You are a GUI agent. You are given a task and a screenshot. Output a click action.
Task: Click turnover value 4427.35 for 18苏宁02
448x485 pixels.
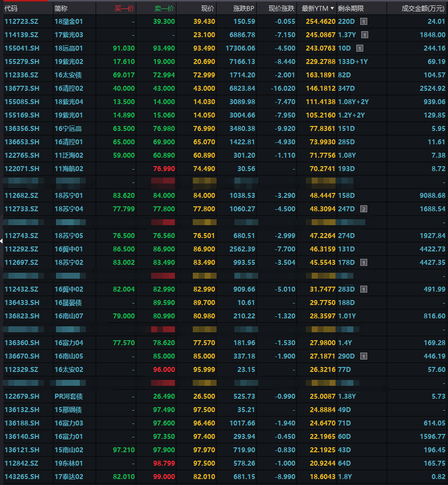click(433, 263)
